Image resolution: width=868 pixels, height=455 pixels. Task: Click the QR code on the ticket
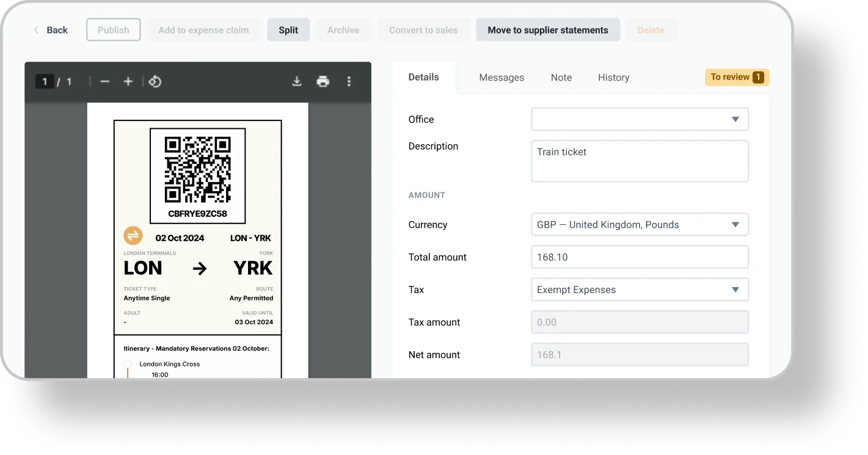point(197,169)
